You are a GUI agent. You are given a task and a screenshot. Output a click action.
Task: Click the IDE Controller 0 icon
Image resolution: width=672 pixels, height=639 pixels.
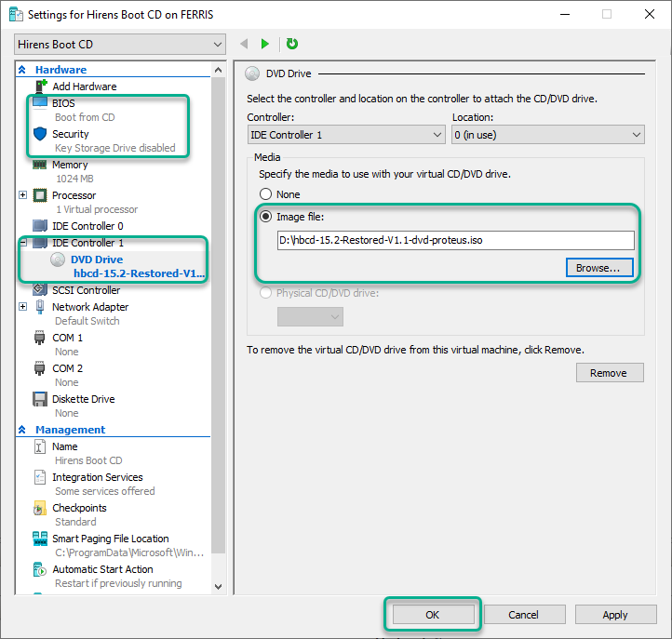coord(40,226)
